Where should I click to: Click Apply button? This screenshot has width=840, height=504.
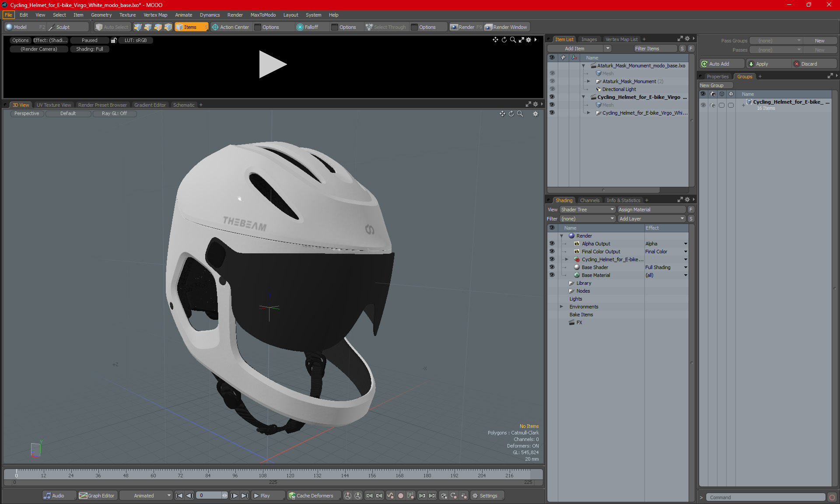[769, 64]
